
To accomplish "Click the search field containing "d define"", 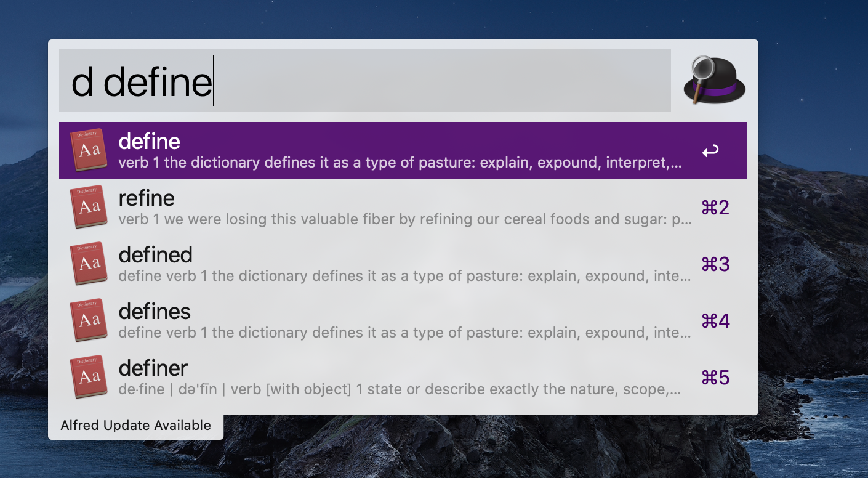I will 364,81.
